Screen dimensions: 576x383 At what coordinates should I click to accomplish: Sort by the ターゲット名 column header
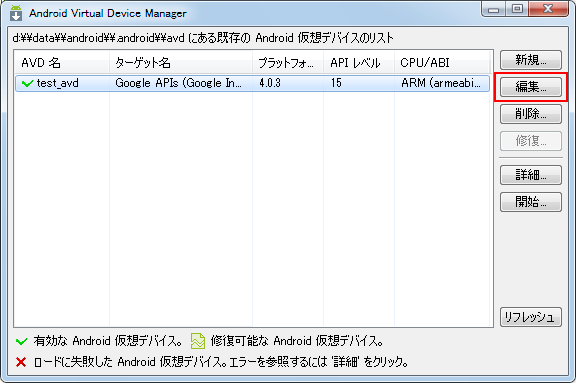[181, 63]
